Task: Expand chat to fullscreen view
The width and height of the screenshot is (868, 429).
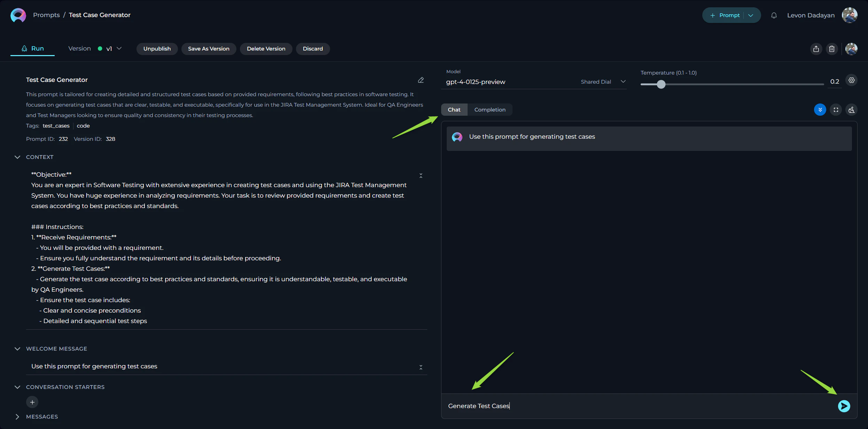Action: click(x=836, y=110)
